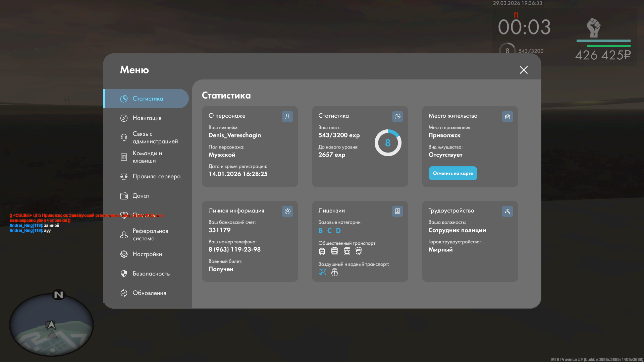Open Реферальная система section
Viewport: 644px width, 362px height.
pos(150,235)
